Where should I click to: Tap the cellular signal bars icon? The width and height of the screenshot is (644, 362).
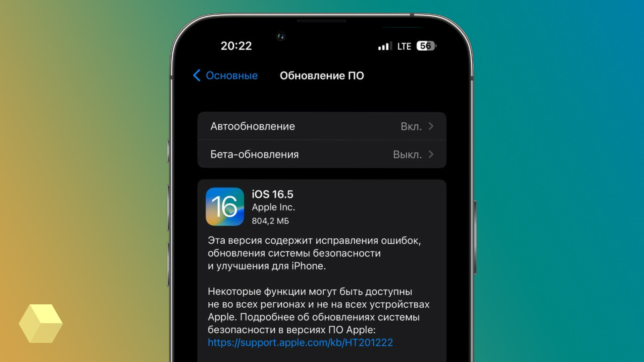386,46
